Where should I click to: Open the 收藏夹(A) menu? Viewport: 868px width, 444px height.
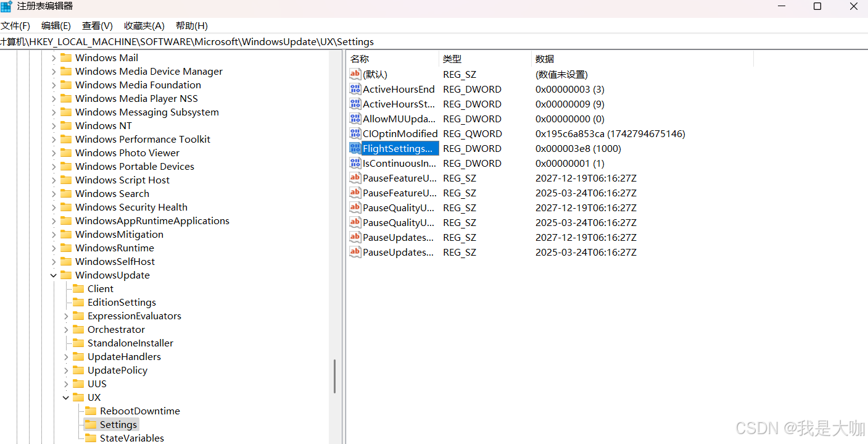144,25
